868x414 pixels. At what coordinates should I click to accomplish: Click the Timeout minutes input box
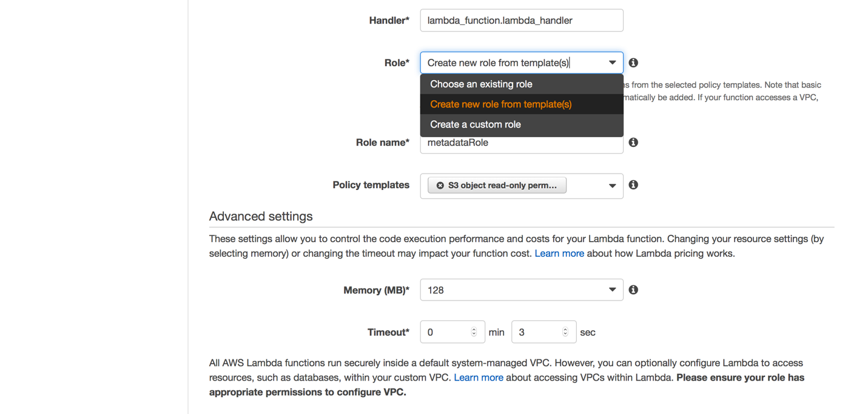click(x=446, y=332)
